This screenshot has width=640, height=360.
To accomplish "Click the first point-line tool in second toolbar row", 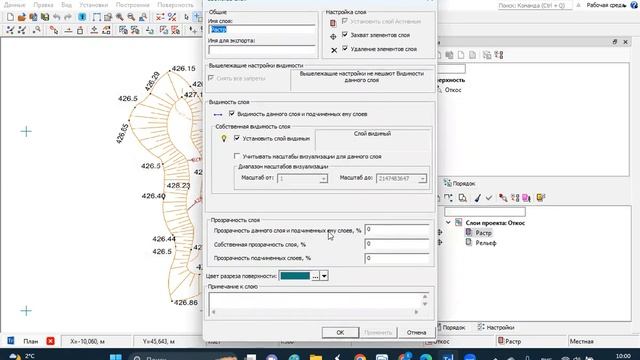I will coord(10,30).
